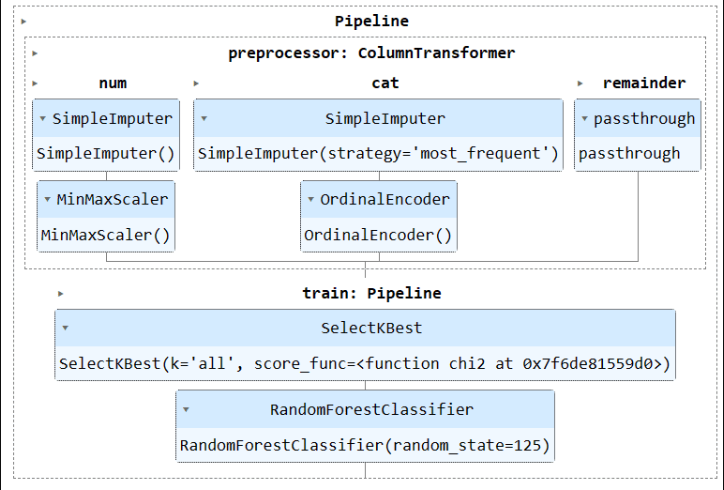Click the SelectKBest header label

click(371, 328)
